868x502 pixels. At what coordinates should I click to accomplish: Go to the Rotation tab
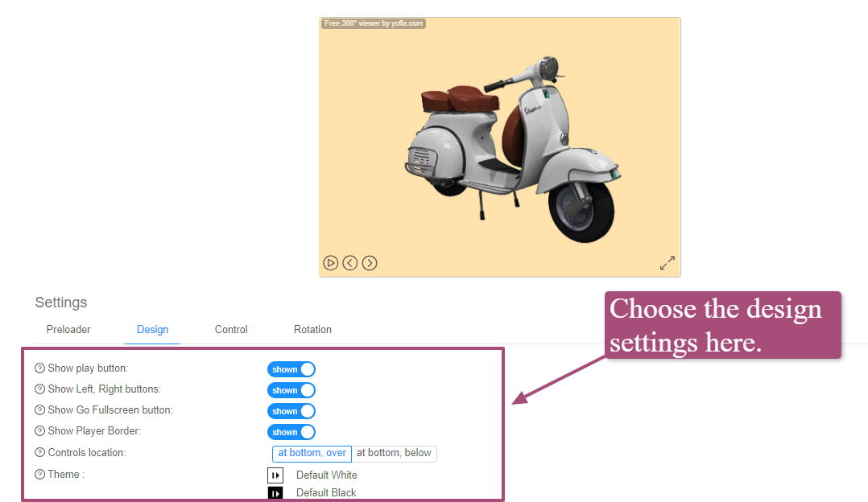pos(312,330)
